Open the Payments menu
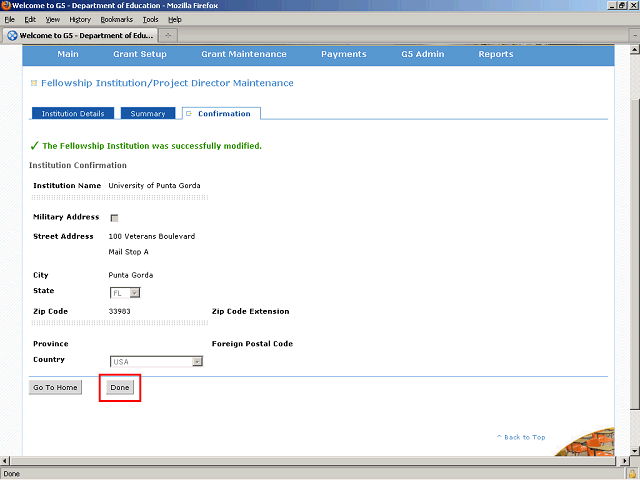Image resolution: width=640 pixels, height=480 pixels. (x=344, y=54)
